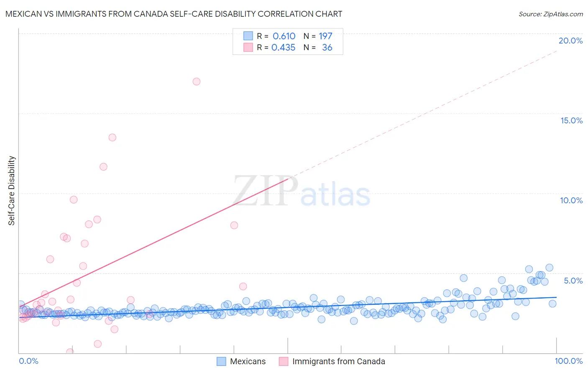
Task: Click the 10.0% y-axis label
Action: coord(571,200)
